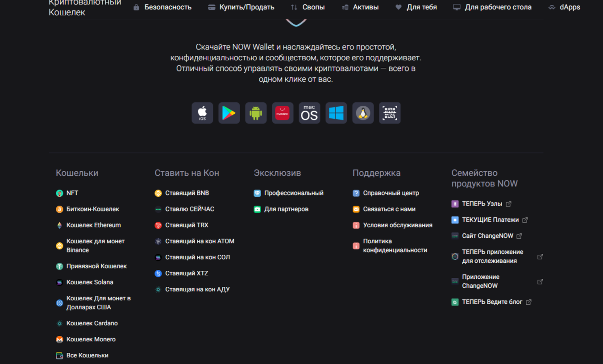
Task: Click the Solana icon beside Кошелек Solana
Action: point(59,282)
